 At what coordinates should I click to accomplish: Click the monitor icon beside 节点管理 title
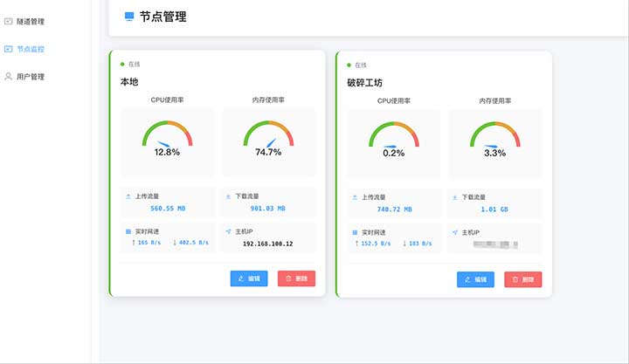[x=129, y=17]
